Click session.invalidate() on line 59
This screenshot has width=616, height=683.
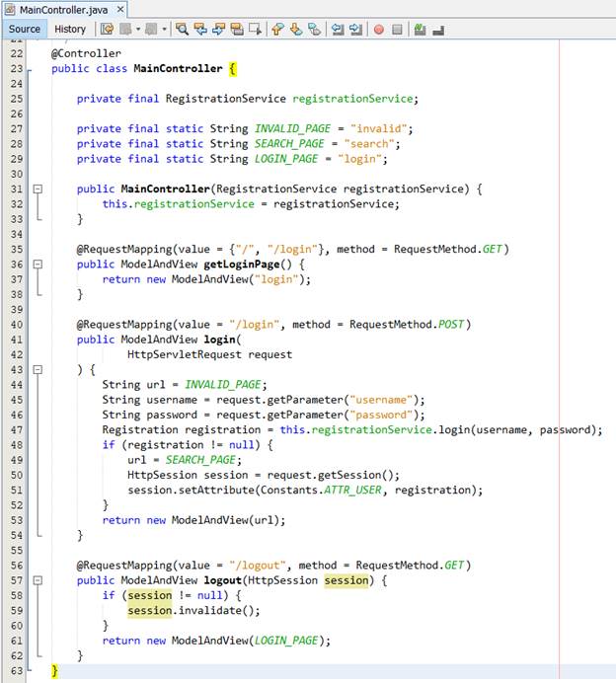tap(191, 611)
